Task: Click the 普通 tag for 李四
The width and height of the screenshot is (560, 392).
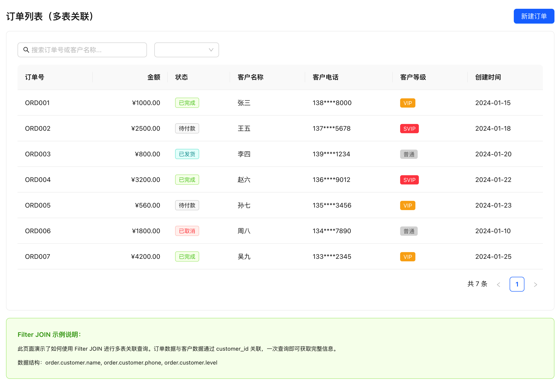Action: (409, 154)
